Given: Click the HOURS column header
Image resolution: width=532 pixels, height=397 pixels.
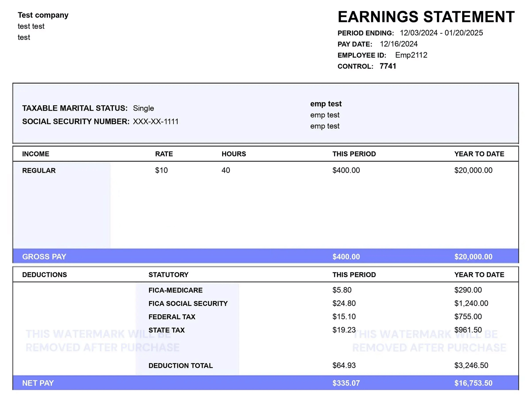Looking at the screenshot, I should pyautogui.click(x=234, y=154).
